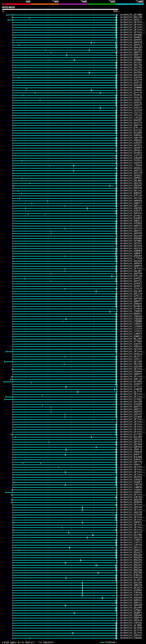
Task: Select the UniRef100_Q8H159 label
Action: pos(131,42)
